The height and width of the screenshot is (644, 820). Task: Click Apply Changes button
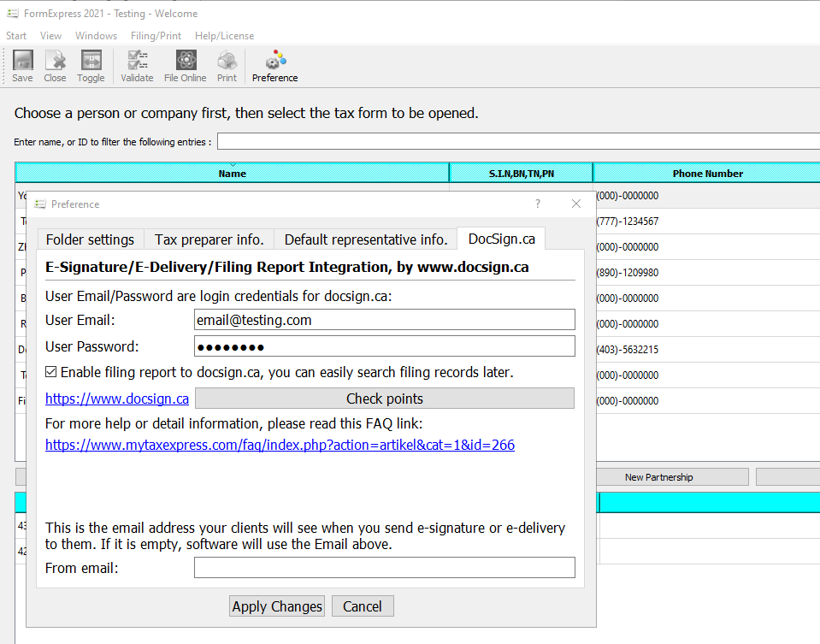tap(277, 606)
